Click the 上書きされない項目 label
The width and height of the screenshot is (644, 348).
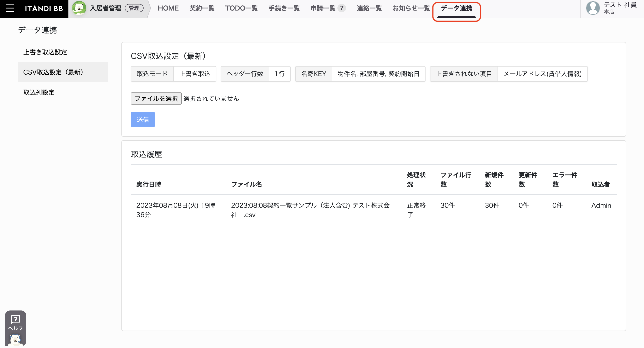click(464, 74)
